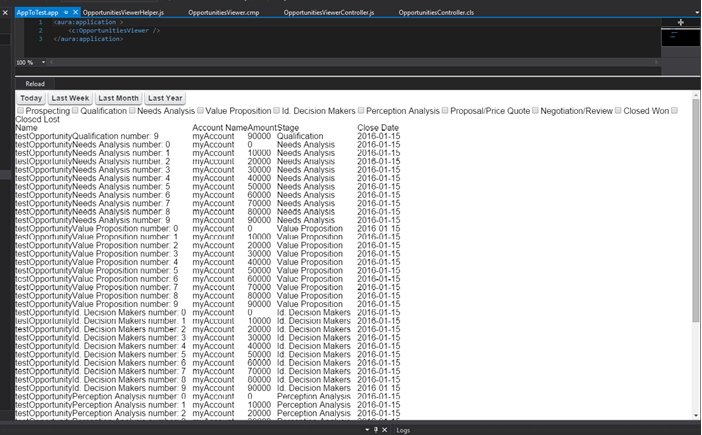Open the document tabs overflow dropdown
Viewport: 702px width, 435px height.
pyautogui.click(x=697, y=13)
